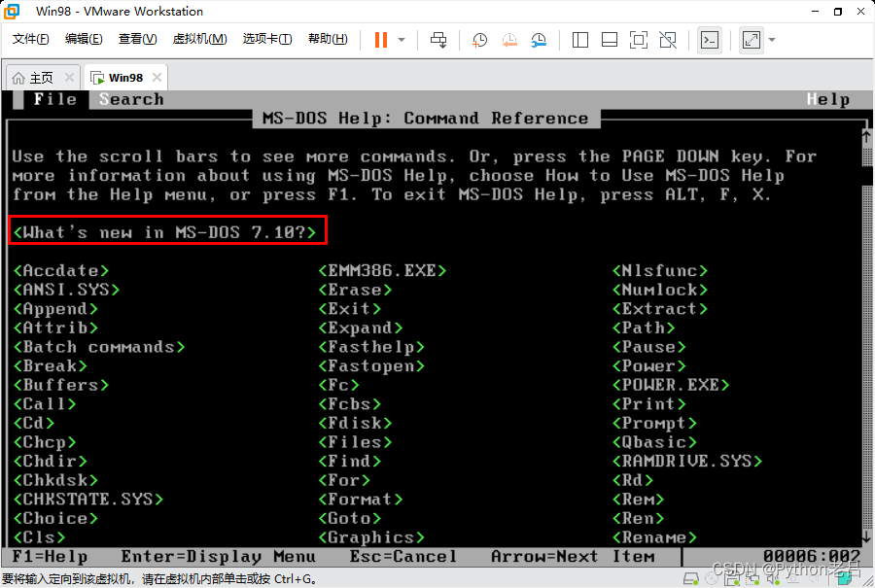Screen dimensions: 875x588
Task: Open the power options dropdown arrow
Action: point(402,40)
